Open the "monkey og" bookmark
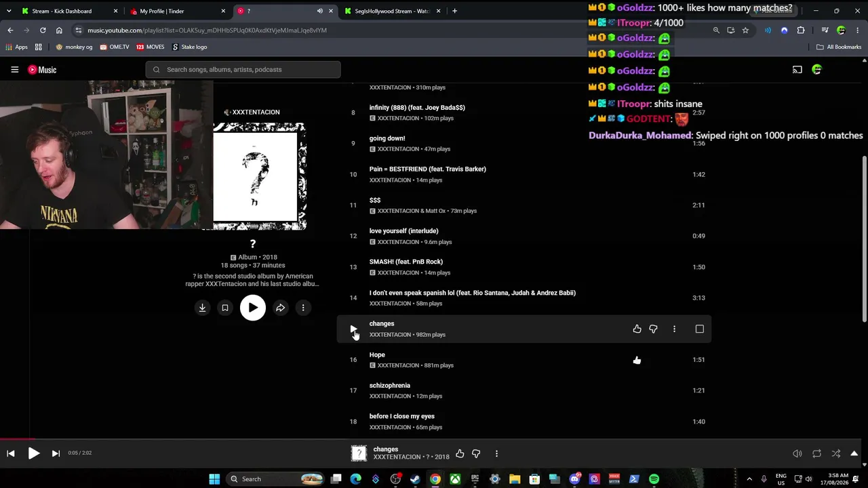 point(74,47)
